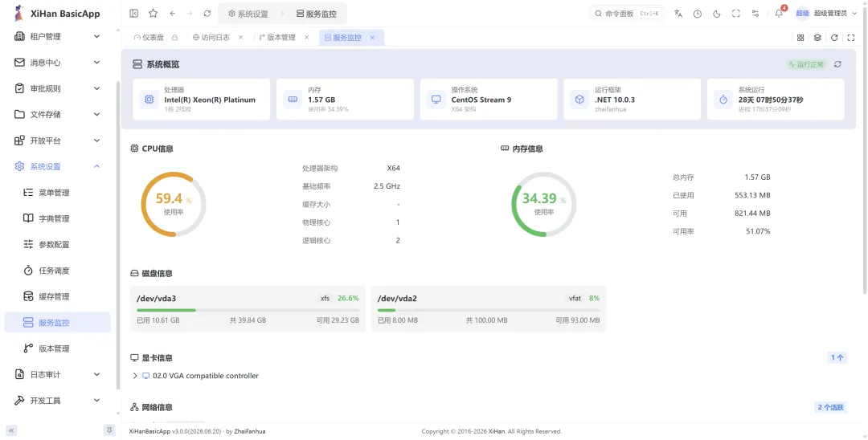Click the /dev/vda2 disk usage bar
The height and width of the screenshot is (440, 868).
tap(489, 310)
